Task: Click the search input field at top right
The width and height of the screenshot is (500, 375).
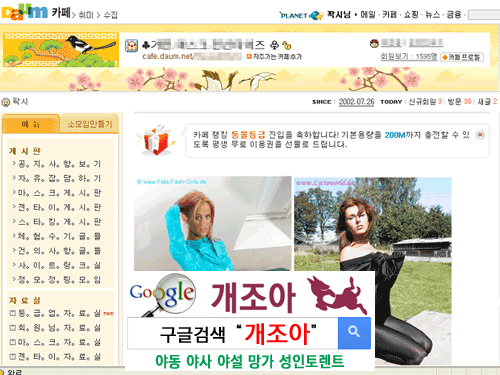Action: tap(484, 15)
